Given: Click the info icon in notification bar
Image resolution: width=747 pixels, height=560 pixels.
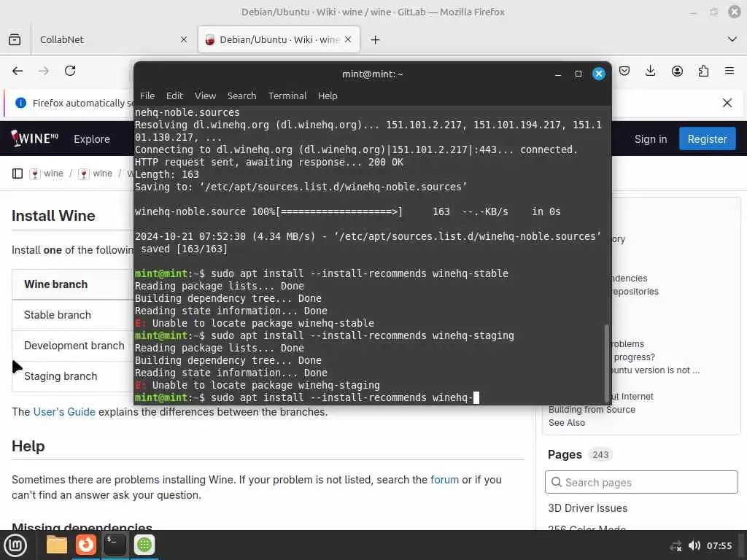Looking at the screenshot, I should click(x=21, y=103).
